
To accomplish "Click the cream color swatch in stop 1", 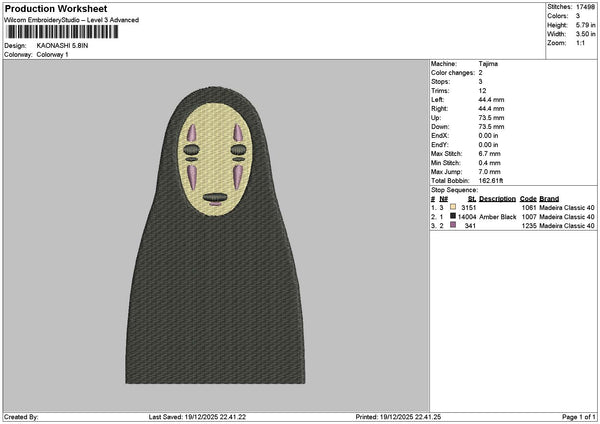I will [x=453, y=208].
